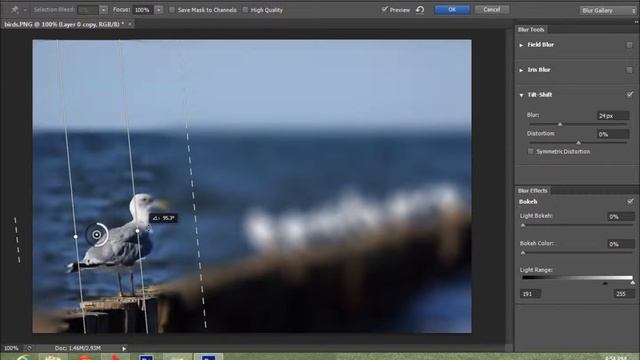Click the Cancel button
Image resolution: width=640 pixels, height=360 pixels.
click(x=491, y=9)
